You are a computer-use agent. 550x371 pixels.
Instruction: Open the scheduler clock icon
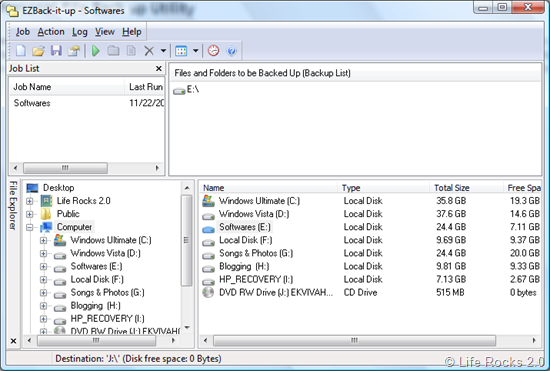[214, 51]
